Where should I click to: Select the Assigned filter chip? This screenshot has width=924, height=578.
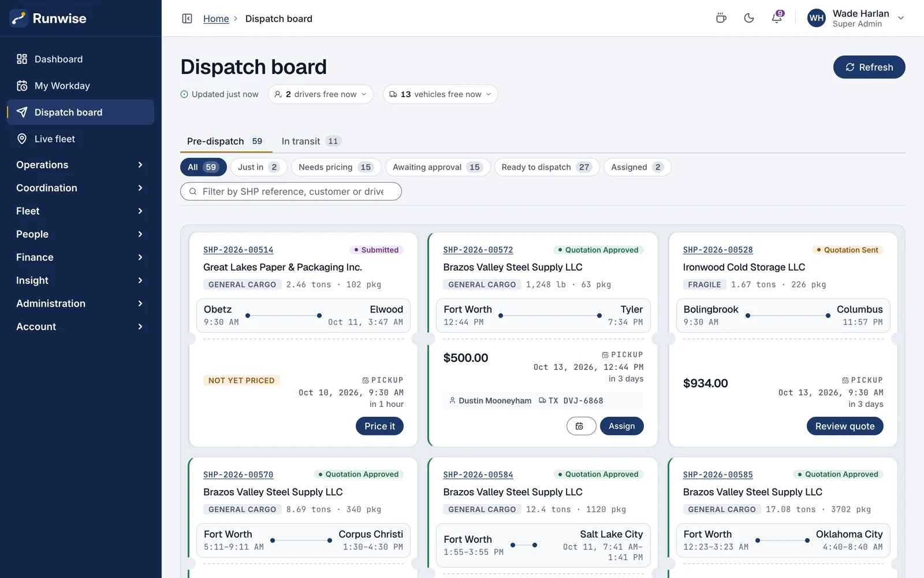[x=638, y=167]
